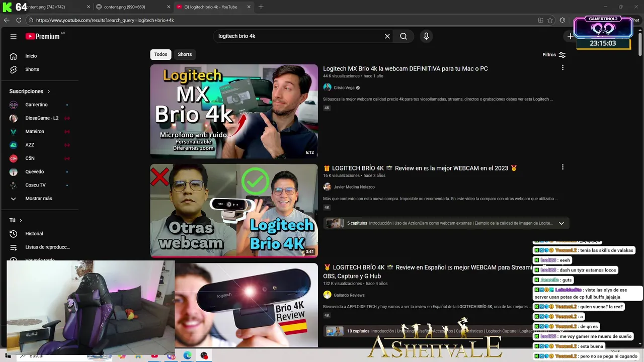Expand the Tú section arrow
The image size is (644, 362).
21,220
